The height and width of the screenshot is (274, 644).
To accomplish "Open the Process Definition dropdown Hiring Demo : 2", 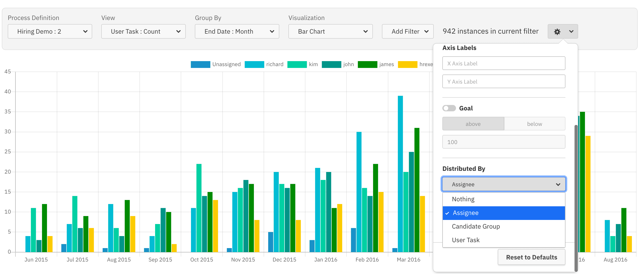I will click(x=50, y=32).
